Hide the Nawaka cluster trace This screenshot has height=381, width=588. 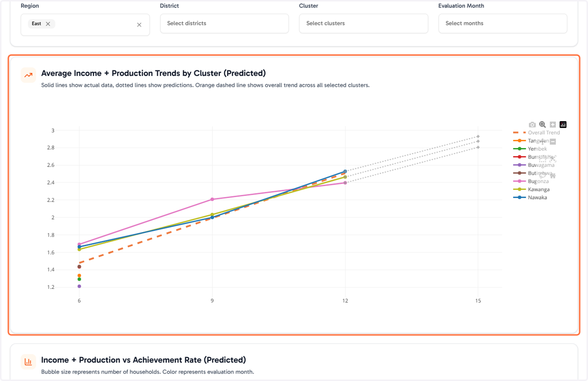530,198
